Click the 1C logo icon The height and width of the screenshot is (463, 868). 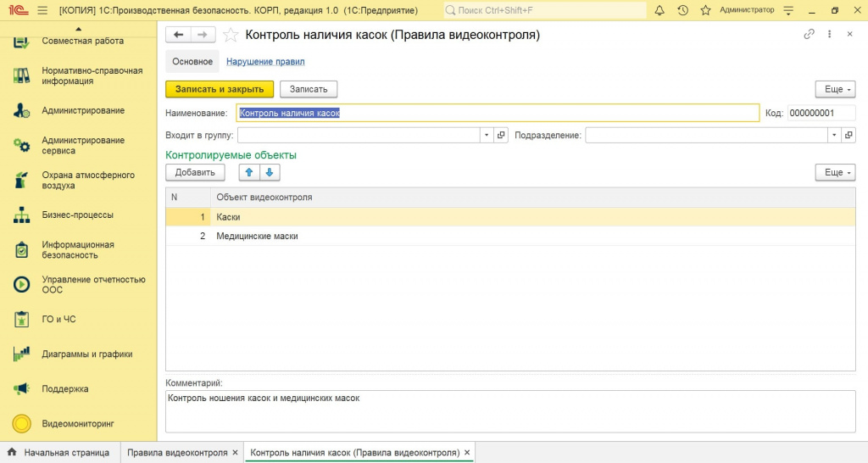point(19,10)
